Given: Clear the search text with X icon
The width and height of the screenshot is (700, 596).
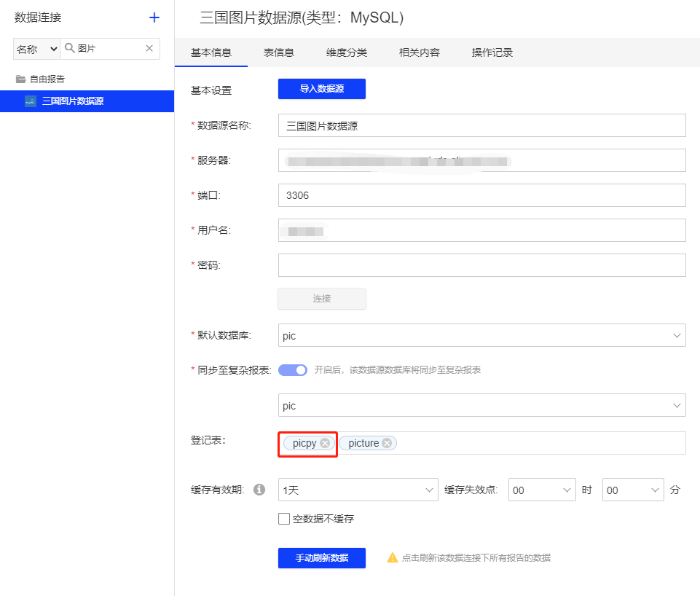Looking at the screenshot, I should [x=149, y=49].
